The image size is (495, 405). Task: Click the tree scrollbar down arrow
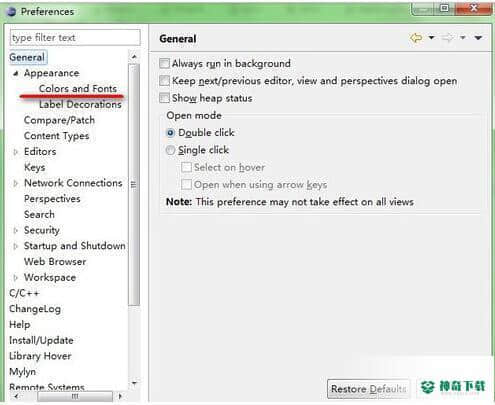(134, 383)
